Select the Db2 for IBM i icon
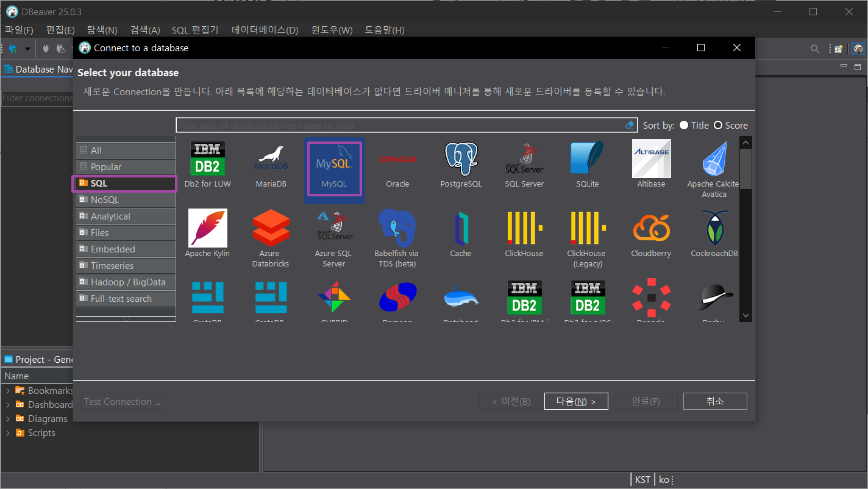The image size is (868, 489). pos(524,298)
